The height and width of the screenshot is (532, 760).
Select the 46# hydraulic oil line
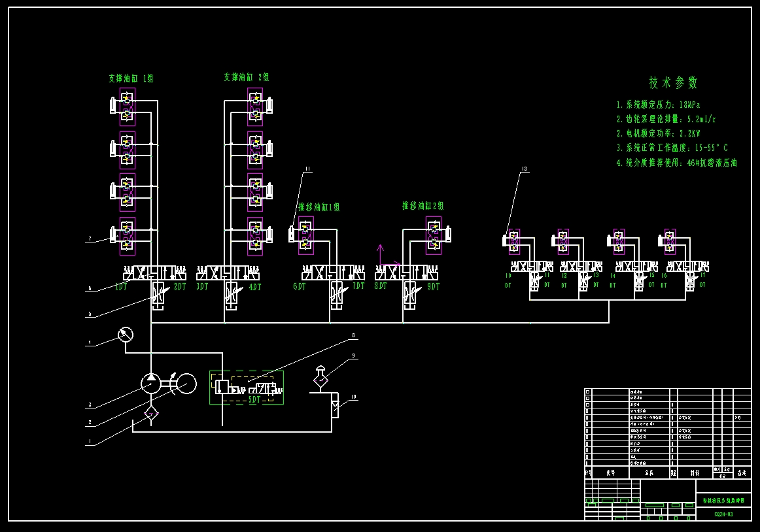click(x=677, y=163)
